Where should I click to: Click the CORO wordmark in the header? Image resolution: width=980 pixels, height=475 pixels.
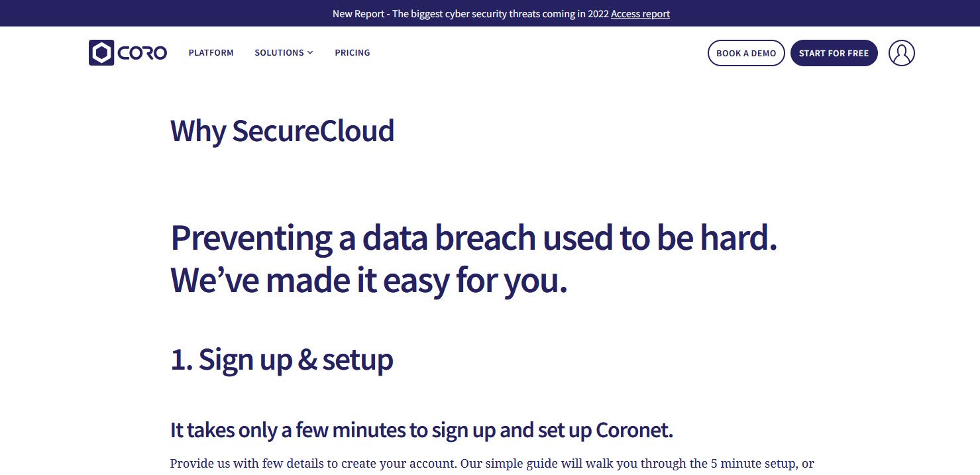pos(142,53)
